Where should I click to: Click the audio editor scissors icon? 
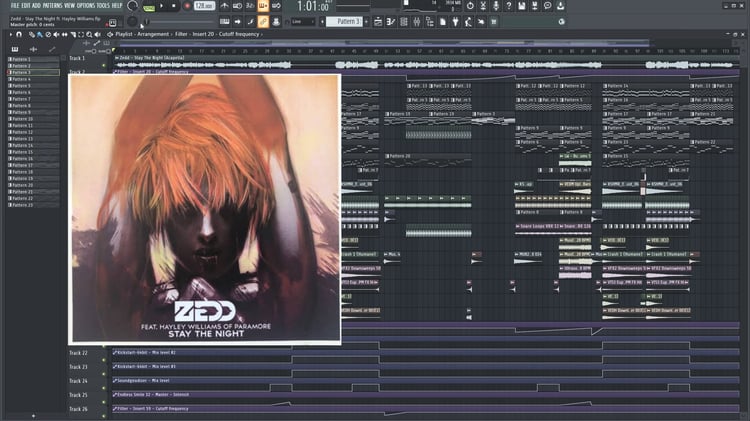[483, 6]
